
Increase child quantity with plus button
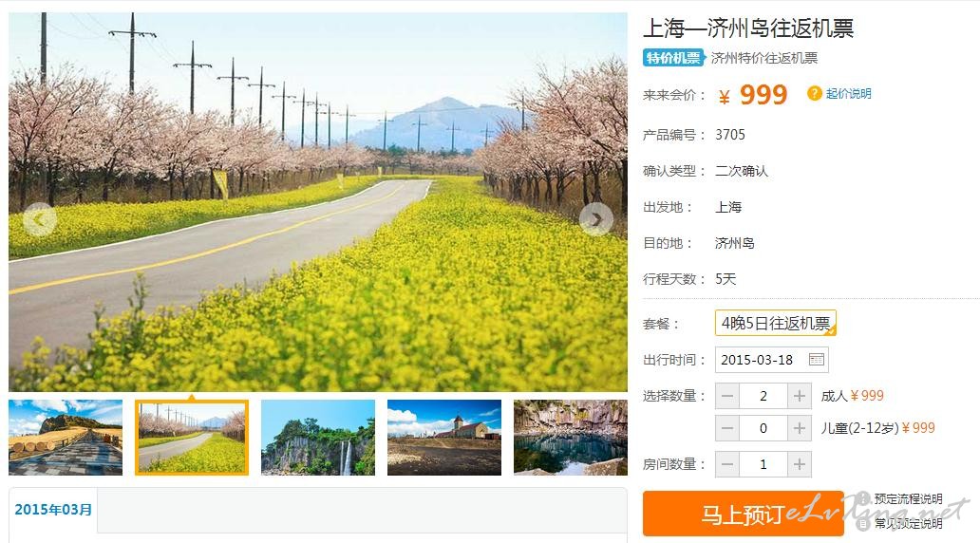tap(800, 429)
